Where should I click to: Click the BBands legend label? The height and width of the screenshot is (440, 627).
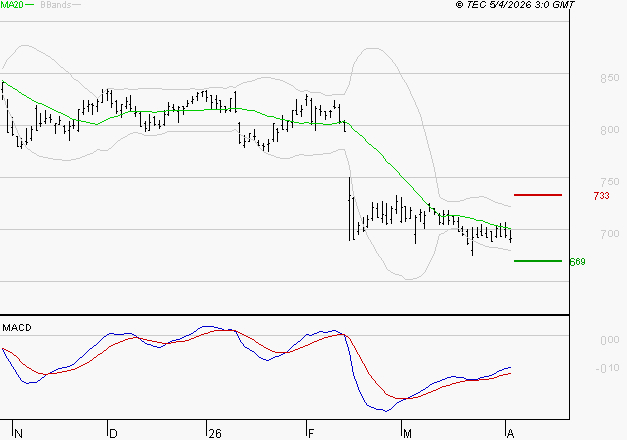pyautogui.click(x=56, y=4)
